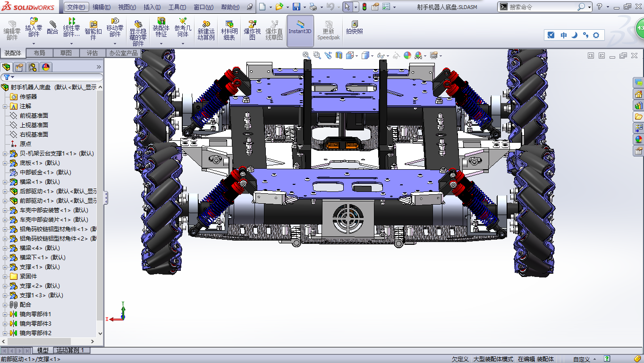This screenshot has height=363, width=644.
Task: Expand the FeatureManager panel chevron
Action: [99, 67]
